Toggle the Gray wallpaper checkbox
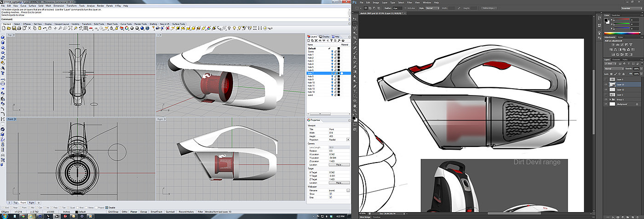Screen dimensions: 644x219 coord(330,197)
